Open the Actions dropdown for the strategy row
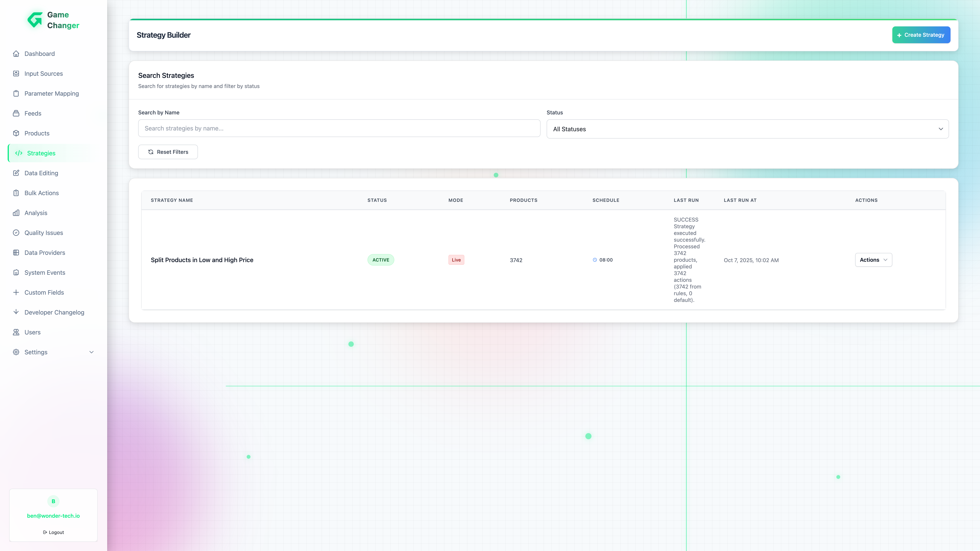 [x=873, y=260]
